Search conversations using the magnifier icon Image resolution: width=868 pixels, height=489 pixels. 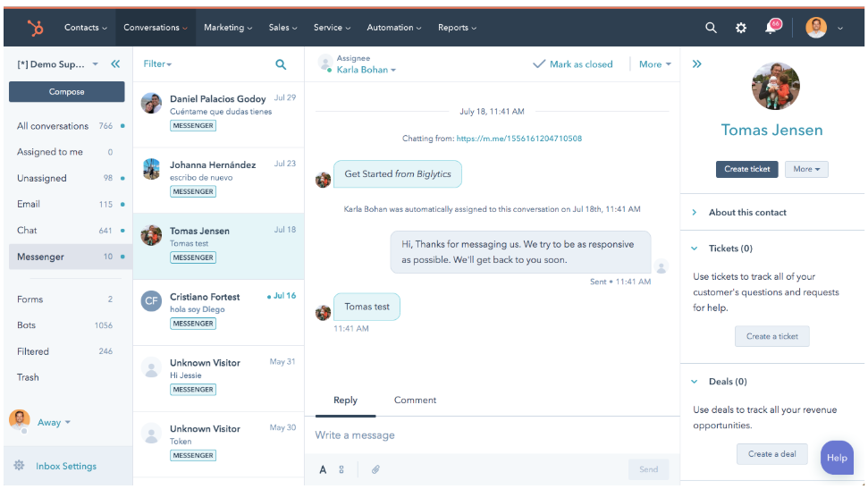281,64
